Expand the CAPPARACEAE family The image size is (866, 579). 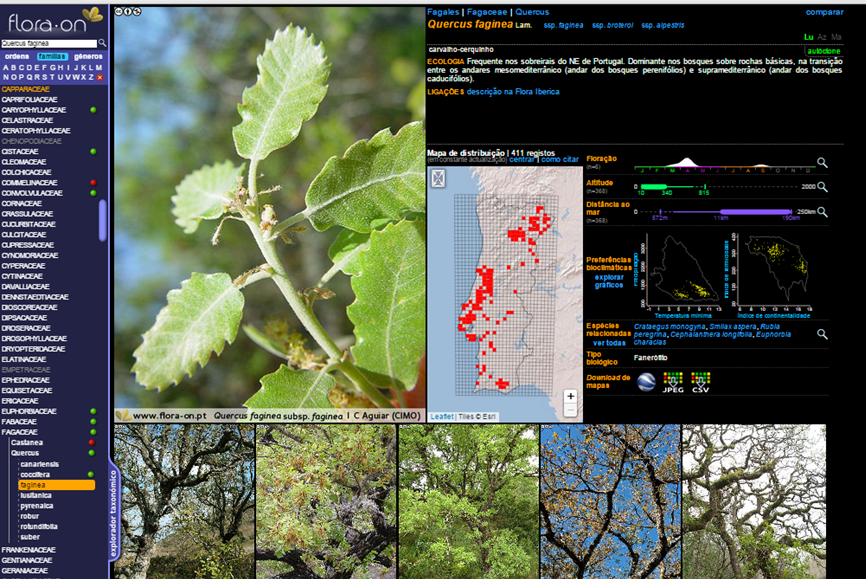pyautogui.click(x=25, y=89)
